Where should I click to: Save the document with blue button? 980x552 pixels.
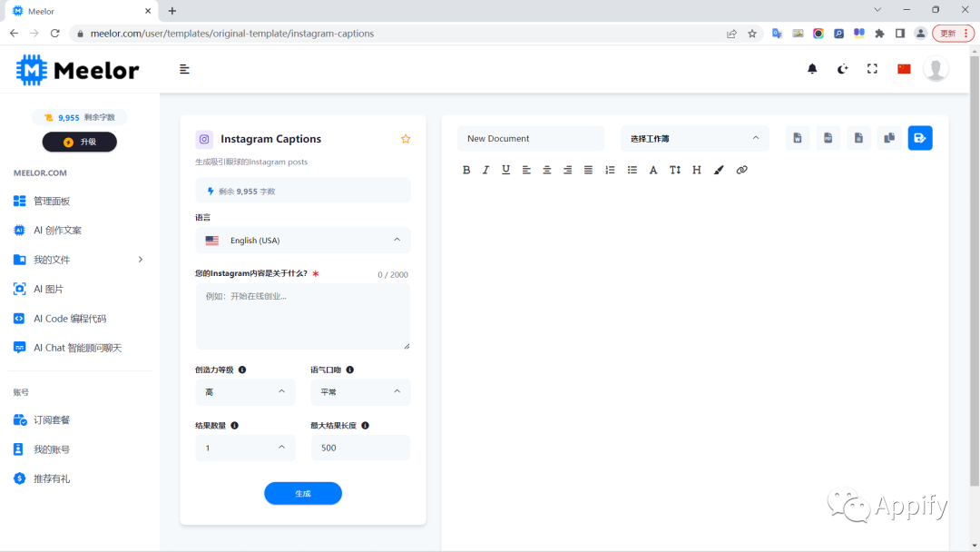tap(920, 138)
